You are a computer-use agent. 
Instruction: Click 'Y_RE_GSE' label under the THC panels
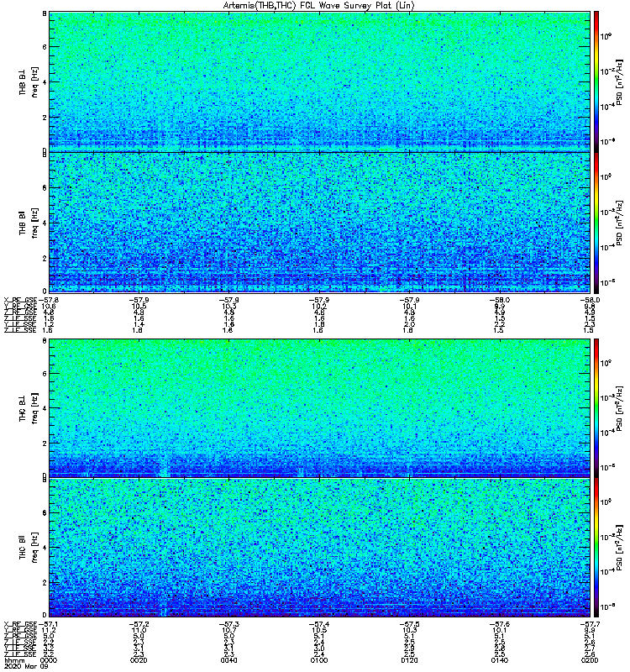pyautogui.click(x=20, y=631)
